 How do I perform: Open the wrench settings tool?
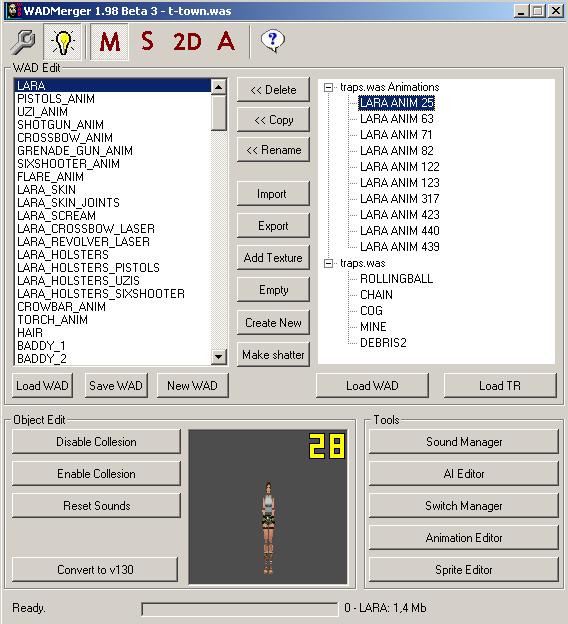(x=23, y=42)
